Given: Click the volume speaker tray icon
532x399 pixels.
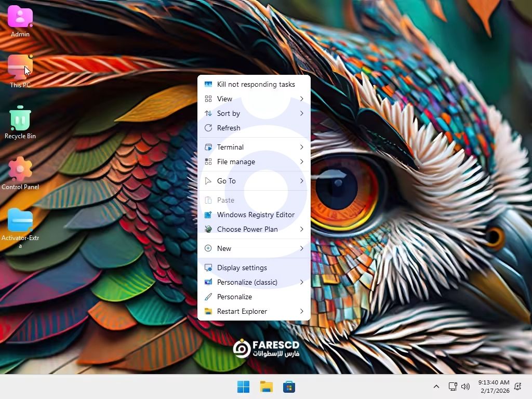Looking at the screenshot, I should click(x=465, y=387).
